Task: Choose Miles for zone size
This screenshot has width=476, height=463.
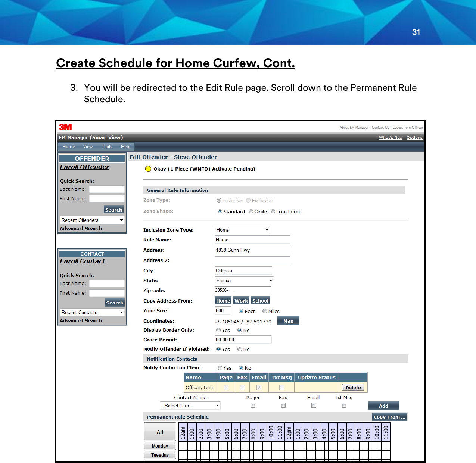Action: pos(265,311)
